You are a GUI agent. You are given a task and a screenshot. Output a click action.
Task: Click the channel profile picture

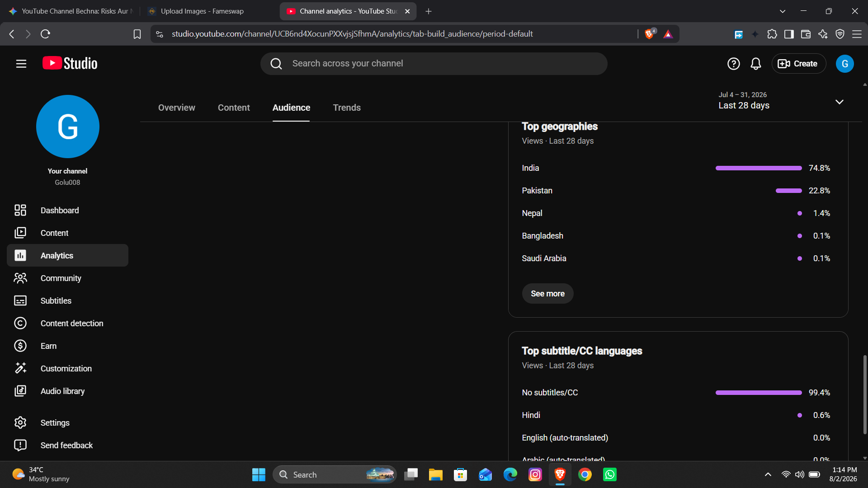(68, 127)
